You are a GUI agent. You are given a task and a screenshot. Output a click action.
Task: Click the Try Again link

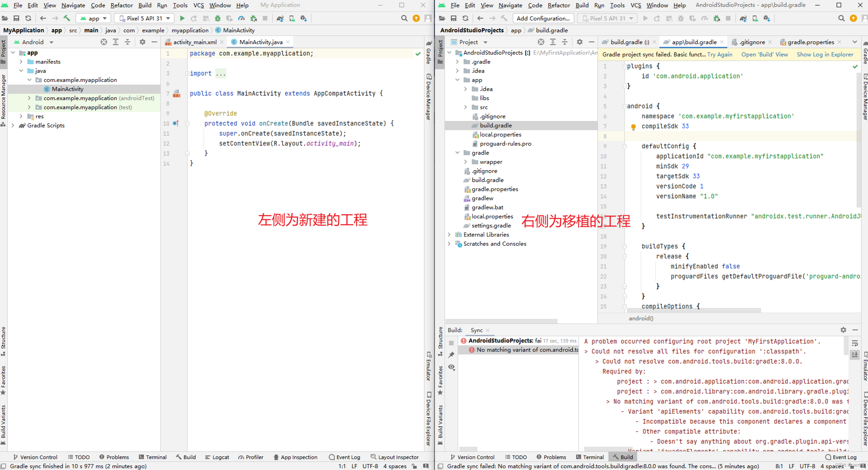(719, 54)
